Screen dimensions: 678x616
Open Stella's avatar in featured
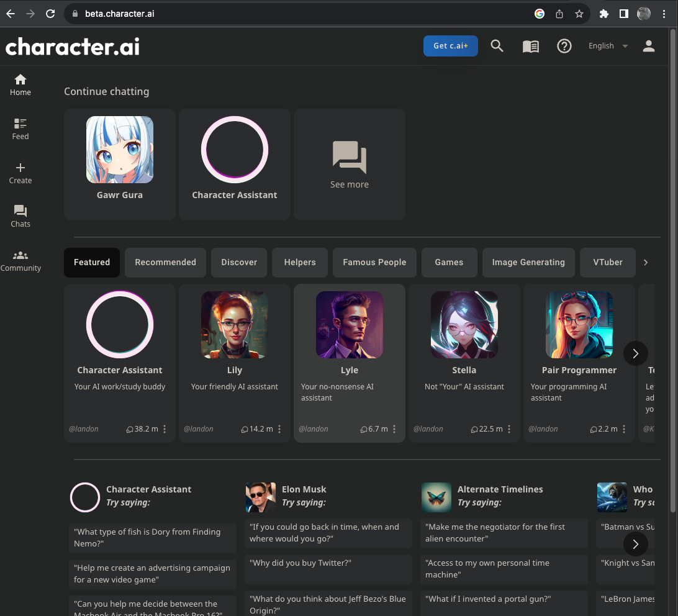(464, 324)
